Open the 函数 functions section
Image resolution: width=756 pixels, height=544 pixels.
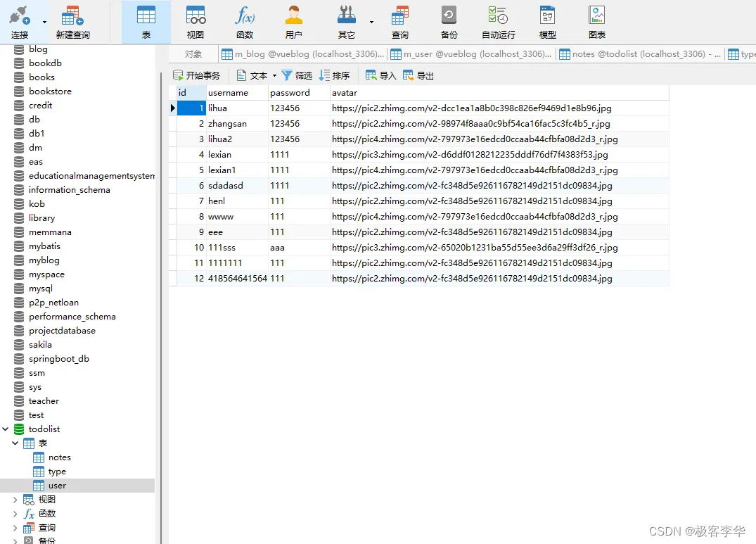pyautogui.click(x=245, y=23)
